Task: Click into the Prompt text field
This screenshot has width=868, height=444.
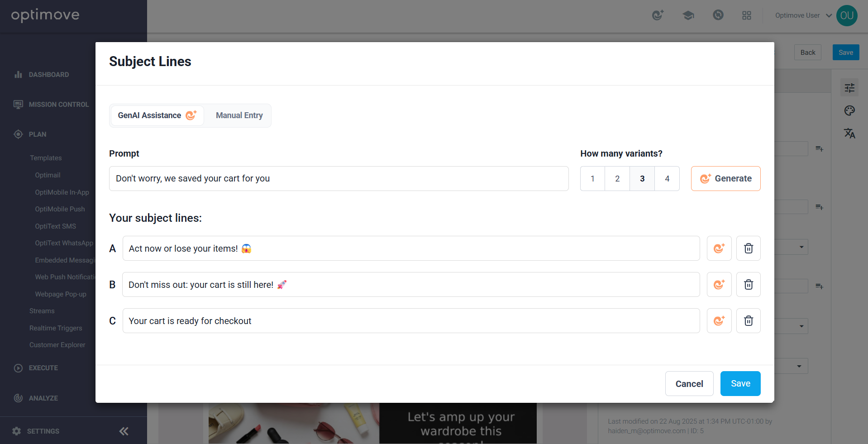Action: click(x=339, y=179)
